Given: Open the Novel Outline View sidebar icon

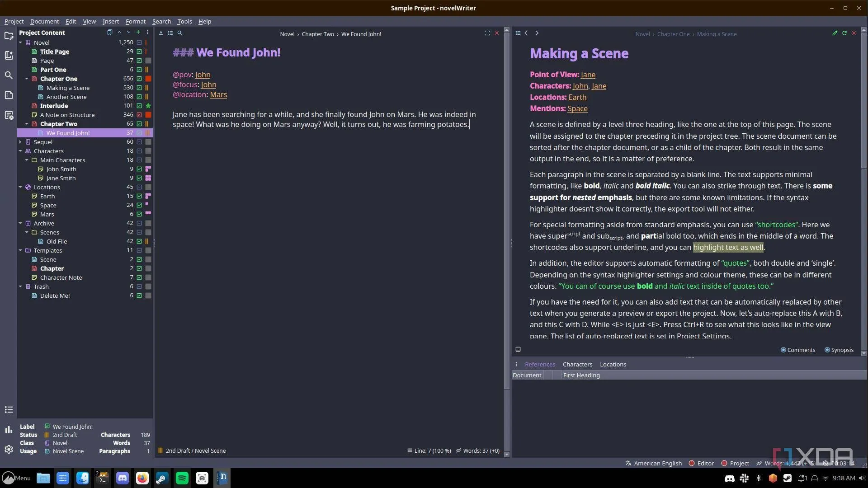Looking at the screenshot, I should (9, 95).
